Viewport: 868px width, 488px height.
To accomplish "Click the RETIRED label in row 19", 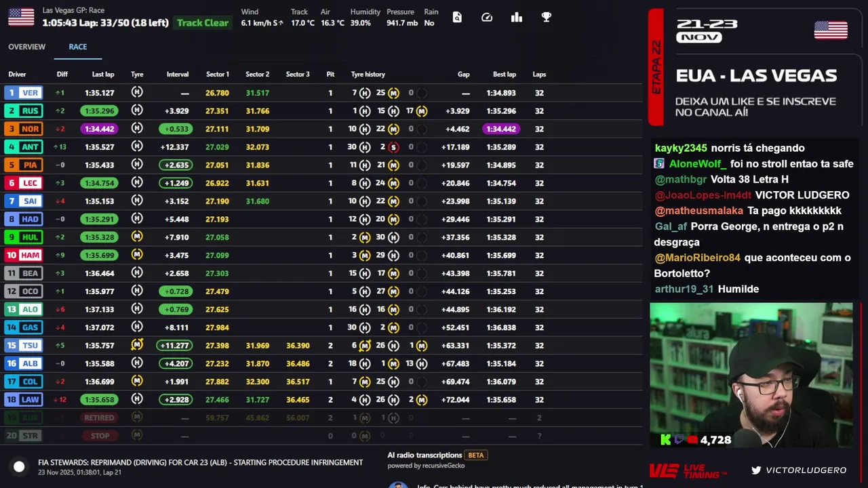I will click(x=99, y=418).
